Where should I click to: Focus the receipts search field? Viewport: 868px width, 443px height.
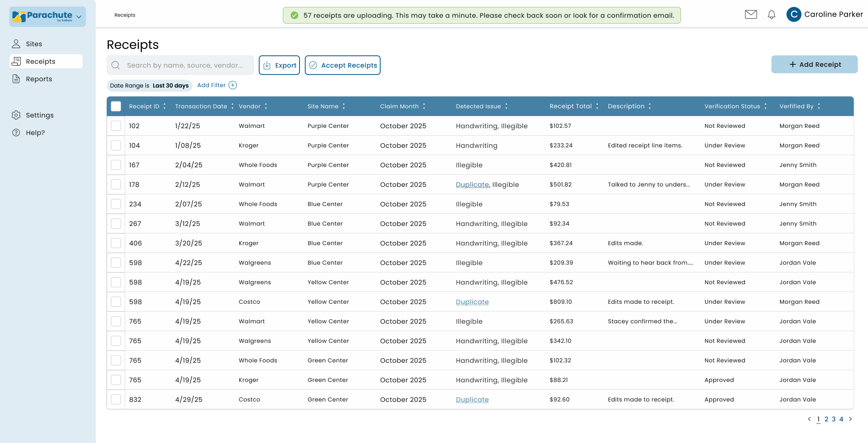[185, 65]
